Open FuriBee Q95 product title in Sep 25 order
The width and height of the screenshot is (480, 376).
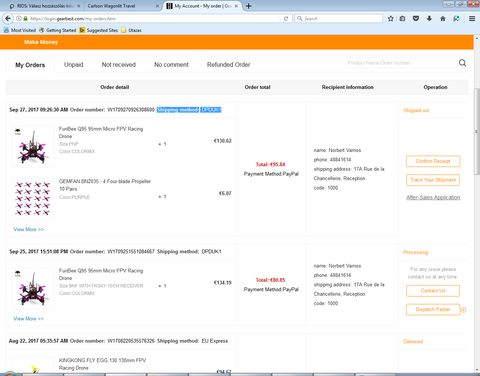tap(101, 274)
